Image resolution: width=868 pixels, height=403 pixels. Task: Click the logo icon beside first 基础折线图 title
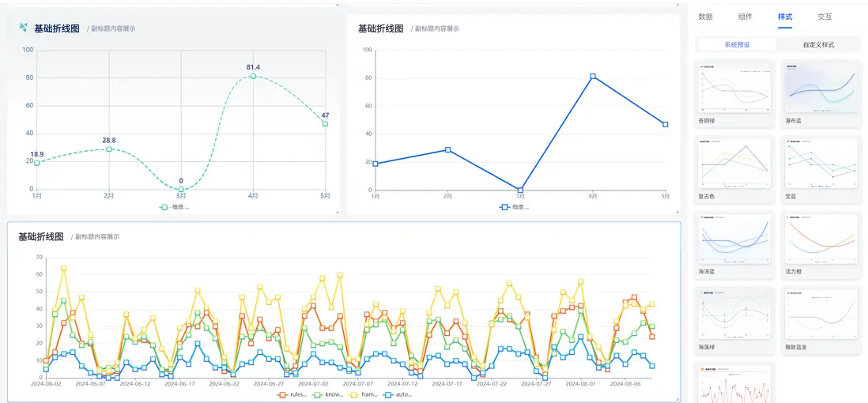(x=23, y=28)
